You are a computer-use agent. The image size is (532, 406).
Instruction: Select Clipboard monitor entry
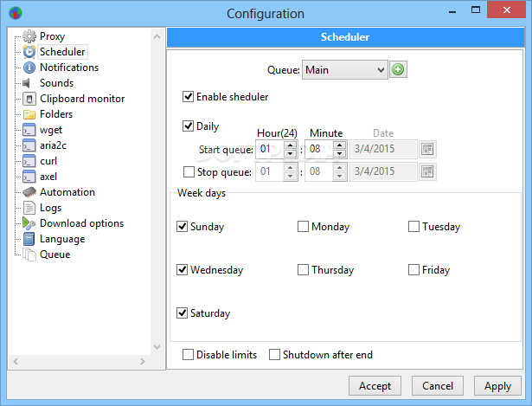82,99
